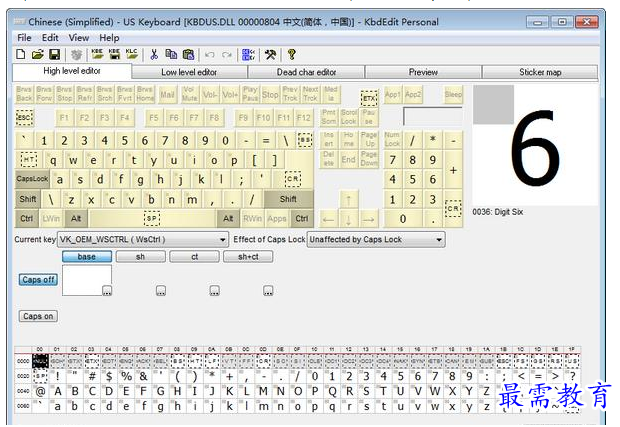Select the Apps key

(277, 219)
